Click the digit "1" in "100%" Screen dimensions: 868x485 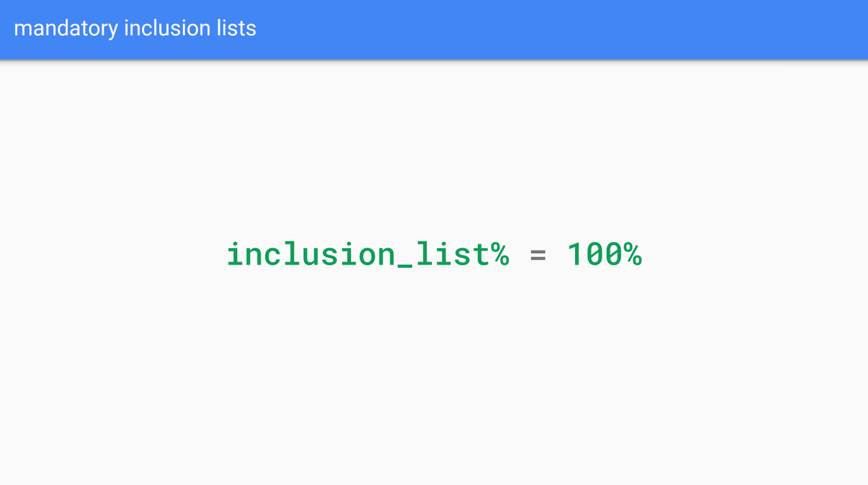click(x=576, y=254)
